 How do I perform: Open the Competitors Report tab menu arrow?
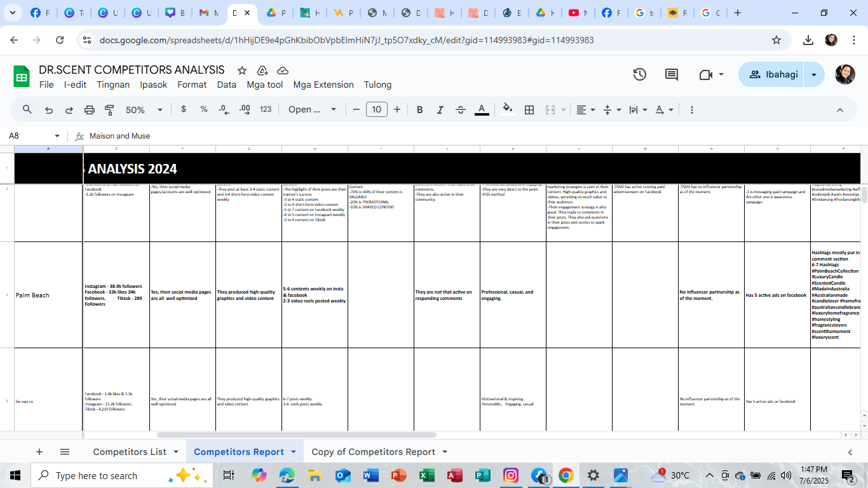pyautogui.click(x=294, y=452)
